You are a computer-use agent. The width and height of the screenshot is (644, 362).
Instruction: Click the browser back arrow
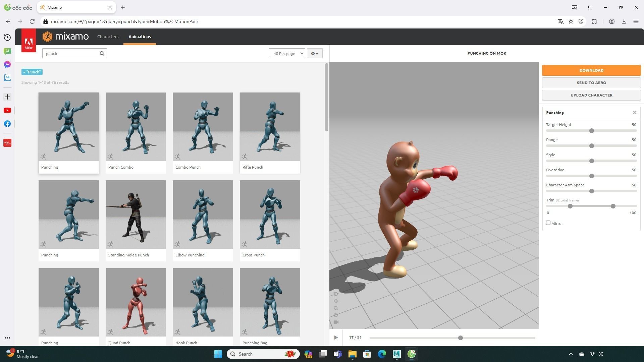coord(8,21)
